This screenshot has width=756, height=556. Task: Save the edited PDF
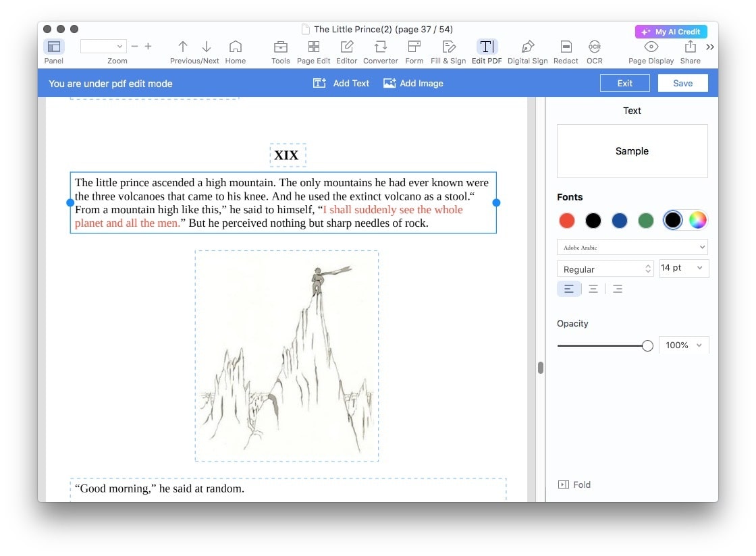682,84
